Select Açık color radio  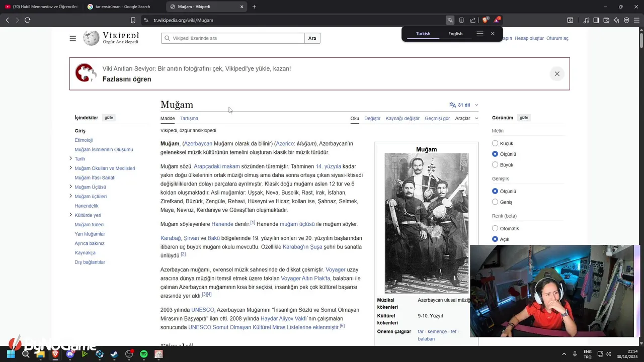click(x=495, y=239)
